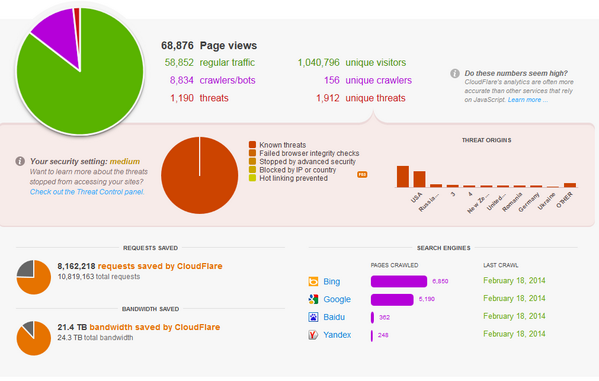Image resolution: width=599 pixels, height=381 pixels.
Task: Click the info icon next to 'Your security setting'
Action: [x=20, y=161]
